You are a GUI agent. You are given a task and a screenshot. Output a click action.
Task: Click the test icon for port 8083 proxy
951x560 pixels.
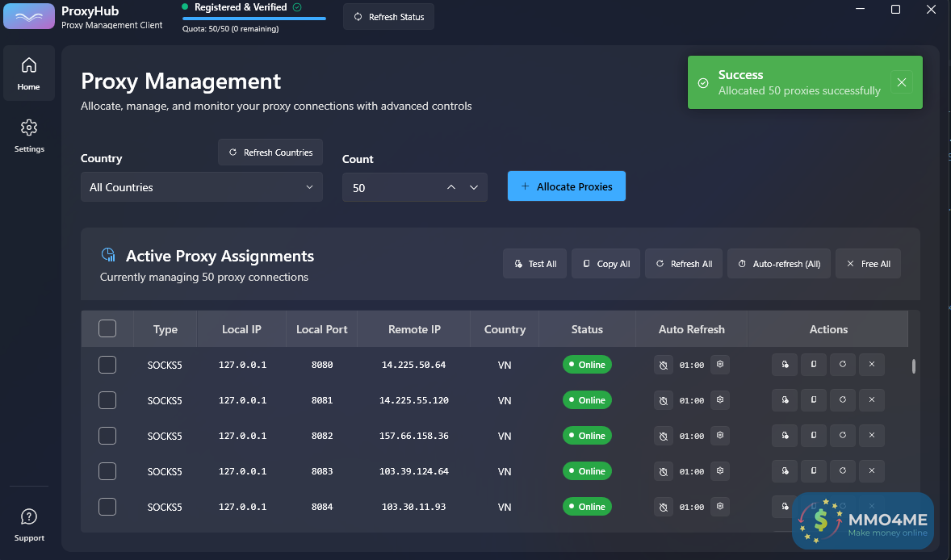(785, 471)
